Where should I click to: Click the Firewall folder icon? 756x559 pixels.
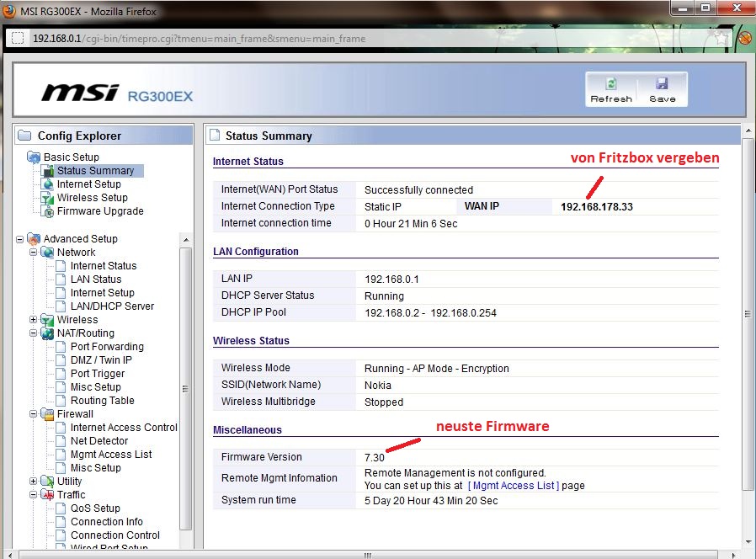(47, 414)
